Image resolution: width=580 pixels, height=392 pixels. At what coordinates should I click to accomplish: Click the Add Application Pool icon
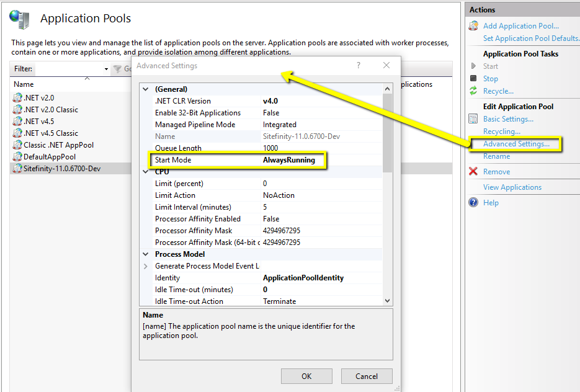click(473, 26)
